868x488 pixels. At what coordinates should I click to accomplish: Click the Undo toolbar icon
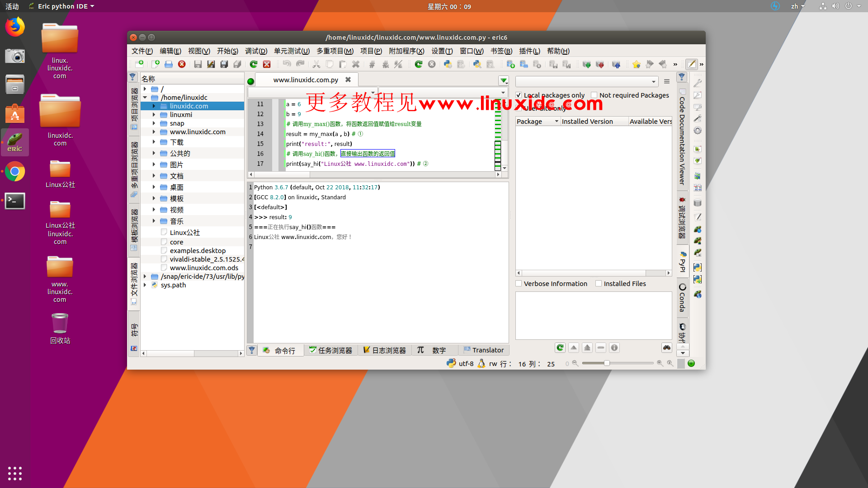pos(287,64)
